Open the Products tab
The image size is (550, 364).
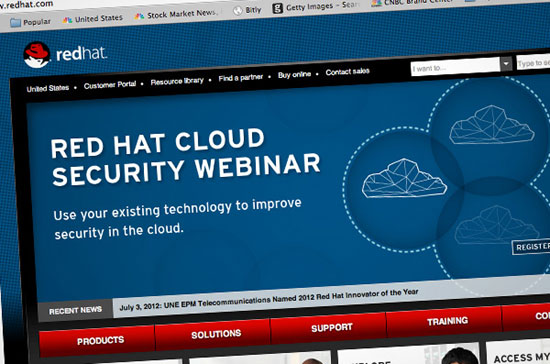click(x=97, y=340)
